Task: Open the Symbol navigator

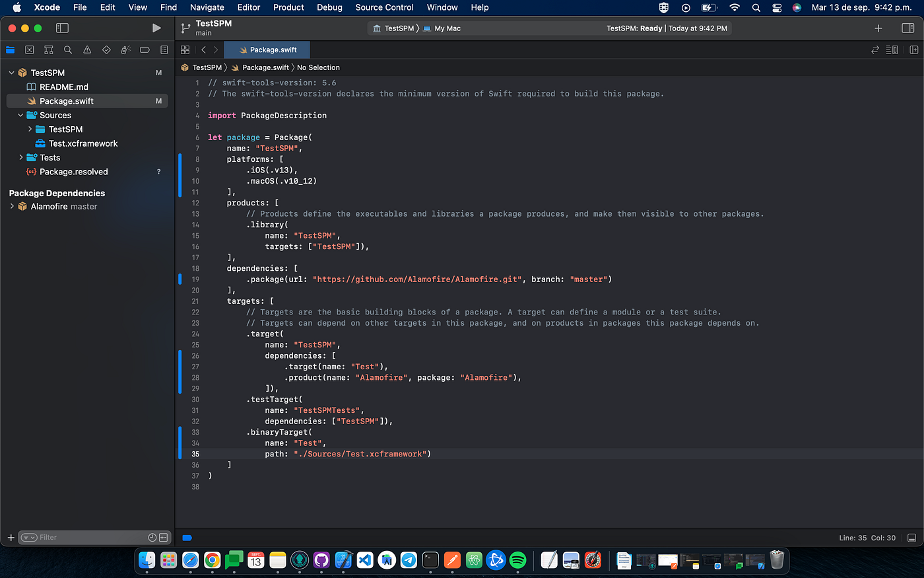Action: click(48, 50)
